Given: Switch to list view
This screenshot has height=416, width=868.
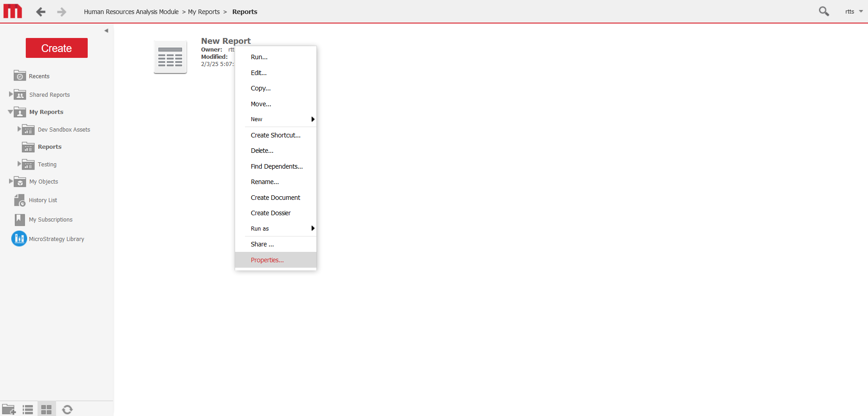Looking at the screenshot, I should click(x=28, y=409).
